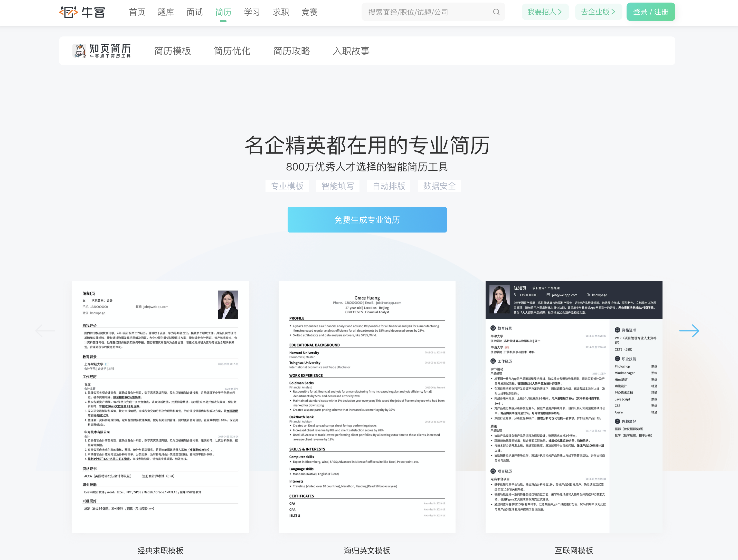
Task: Click the next carousel arrow
Action: 689,331
